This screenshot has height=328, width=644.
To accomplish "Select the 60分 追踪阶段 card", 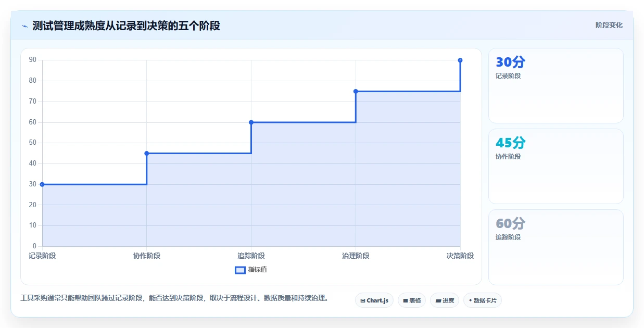I will pos(555,247).
